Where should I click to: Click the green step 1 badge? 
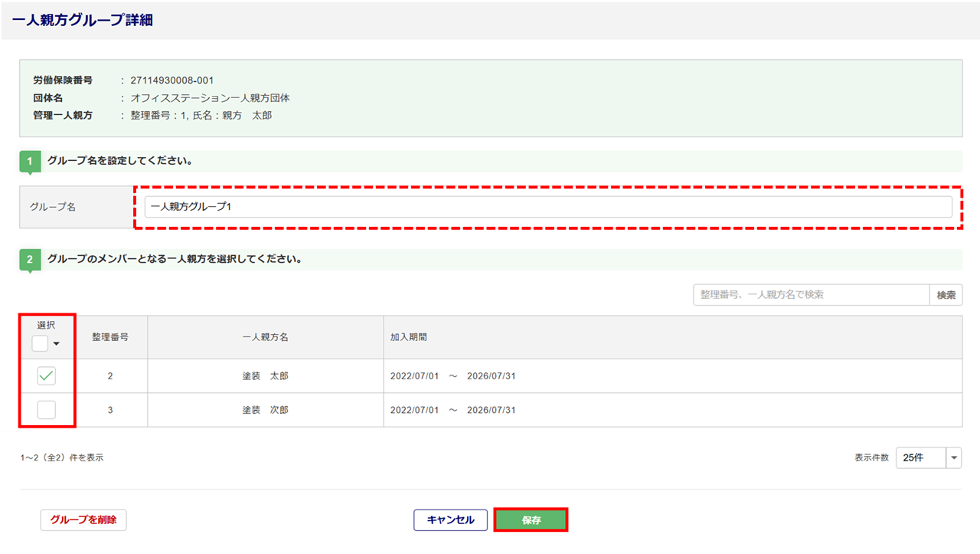30,162
